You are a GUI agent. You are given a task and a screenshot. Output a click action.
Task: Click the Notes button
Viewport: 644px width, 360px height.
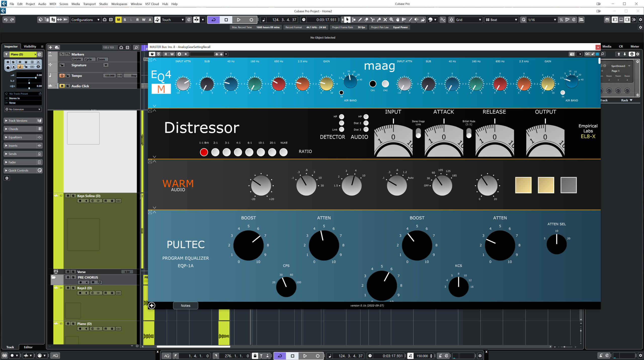coord(185,305)
